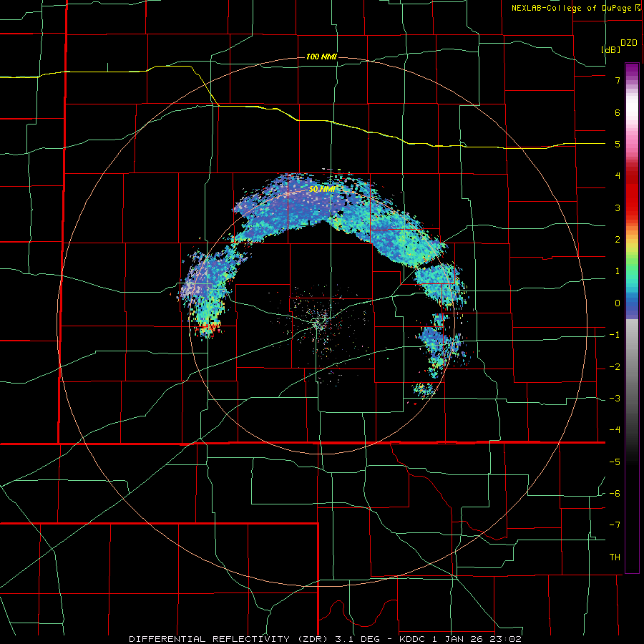Select the -5 dB scale value

click(x=615, y=462)
